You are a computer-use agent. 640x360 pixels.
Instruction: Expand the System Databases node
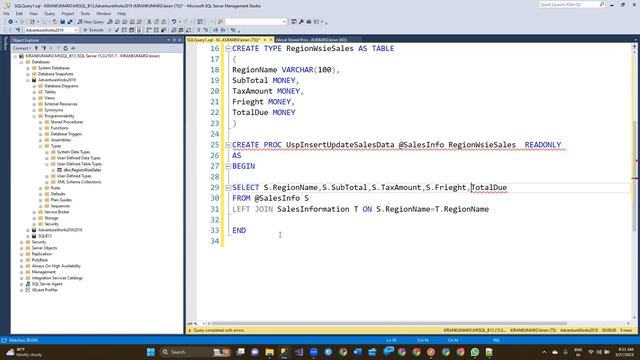point(28,68)
